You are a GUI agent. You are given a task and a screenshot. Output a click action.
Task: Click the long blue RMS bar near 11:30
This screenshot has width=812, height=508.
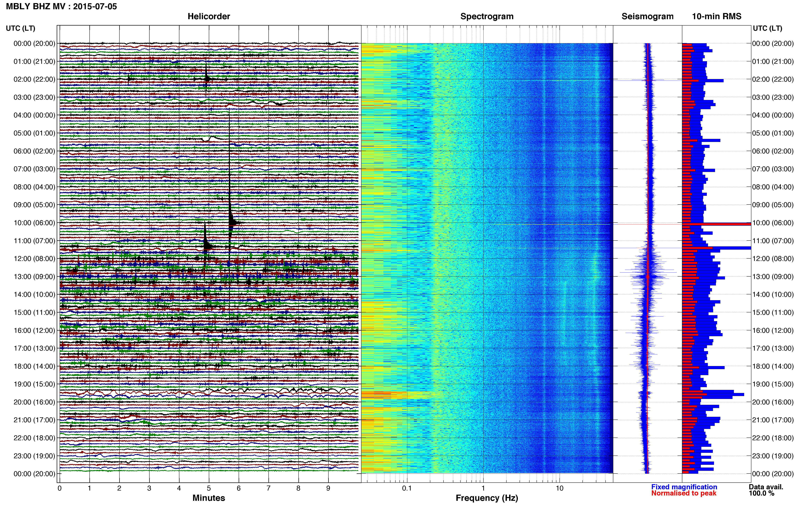point(716,248)
